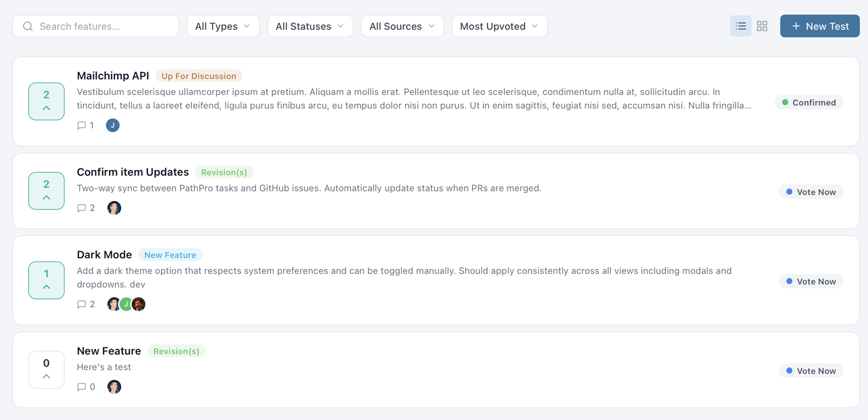Click plus icon in New Test button
The image size is (868, 420).
coord(796,26)
